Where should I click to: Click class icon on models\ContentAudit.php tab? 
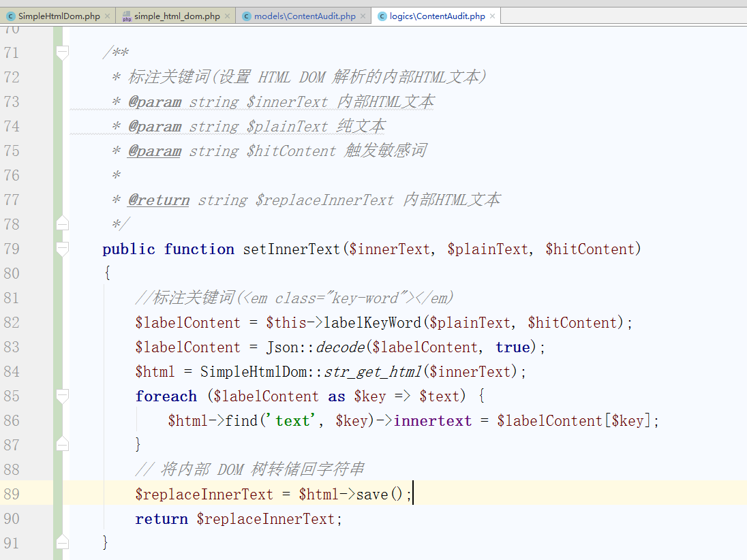[x=247, y=16]
